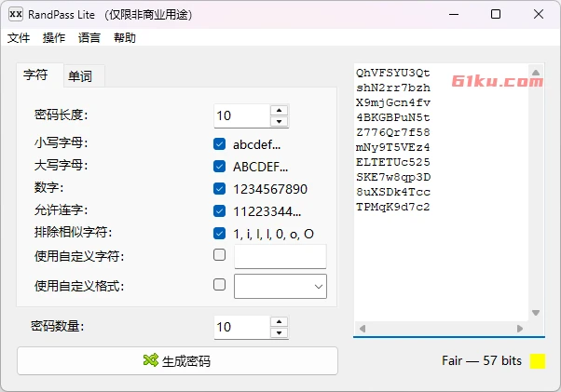Select password X9mjGcn4fv
561x392 pixels.
(393, 102)
